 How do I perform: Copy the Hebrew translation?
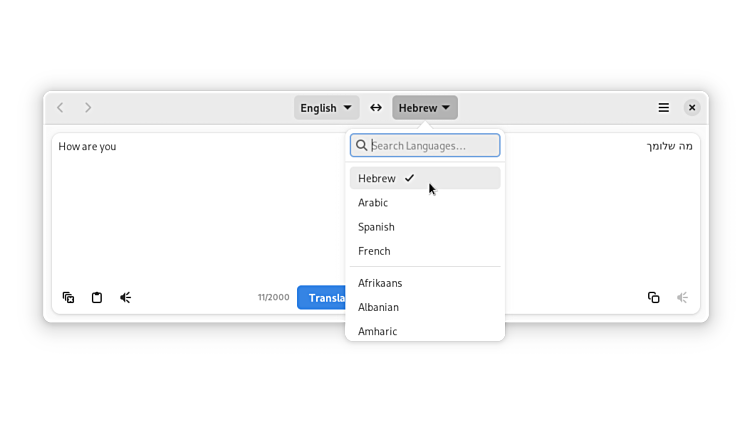pos(653,297)
